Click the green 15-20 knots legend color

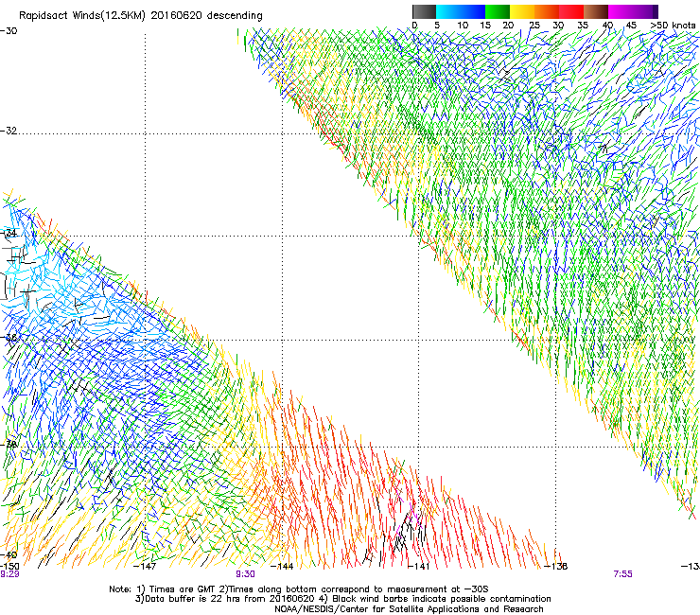[x=498, y=11]
